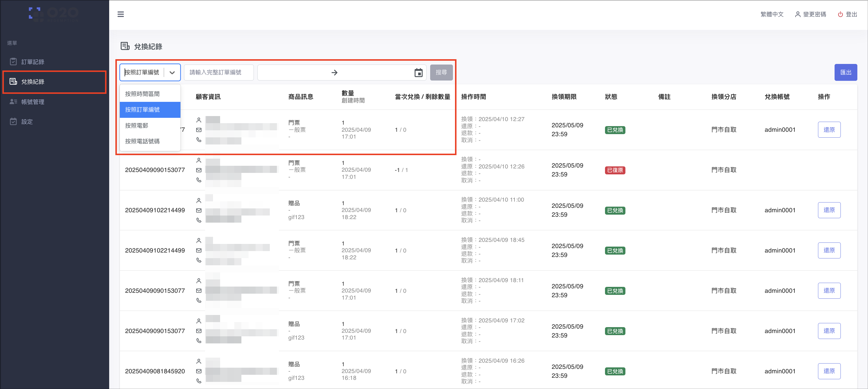868x389 pixels.
Task: Click the 換領期限 column header
Action: [564, 97]
